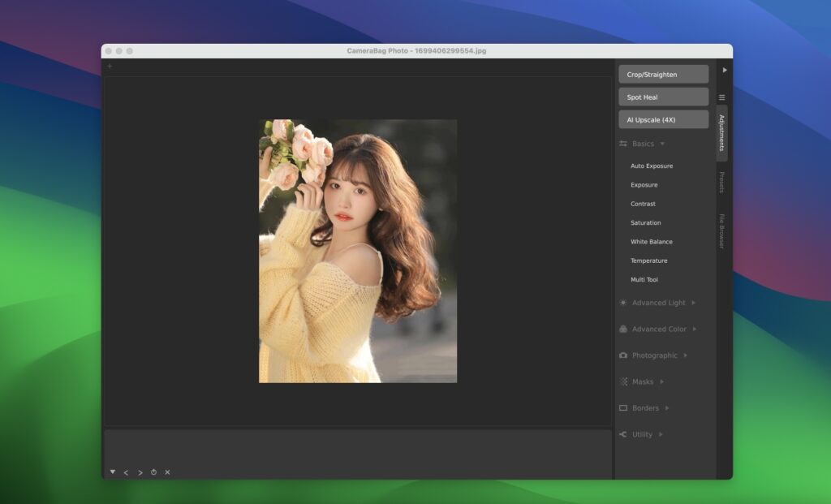Click the previous arrow in bottom tray
Image resolution: width=831 pixels, height=504 pixels.
126,472
